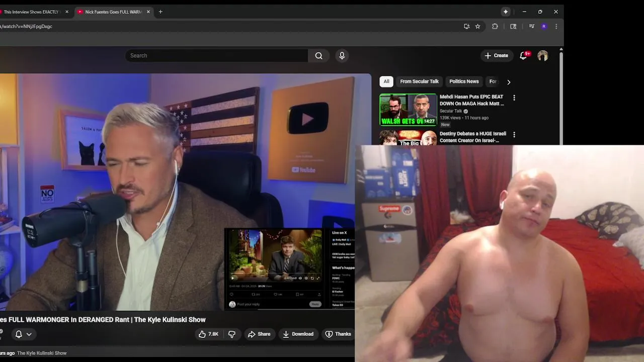Viewport: 644px width, 362px height.
Task: Show more filter chips with the arrow
Action: (x=509, y=82)
